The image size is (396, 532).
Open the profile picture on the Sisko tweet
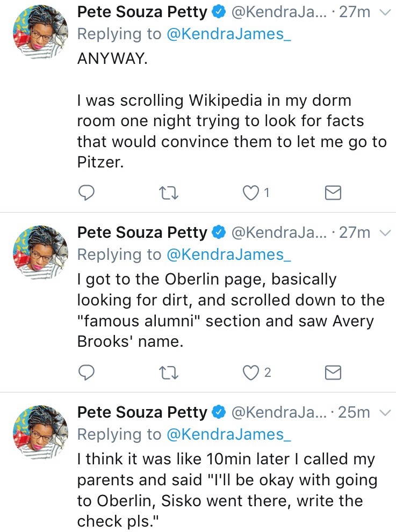tap(40, 432)
